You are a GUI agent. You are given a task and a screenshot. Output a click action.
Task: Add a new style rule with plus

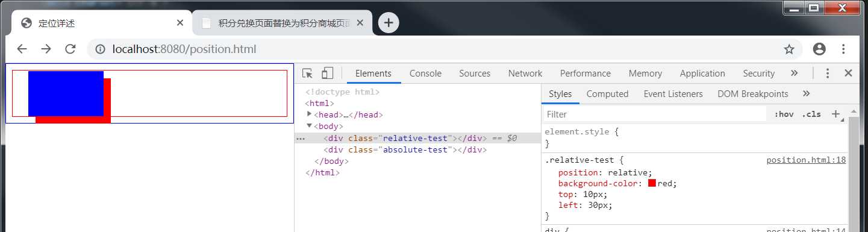click(835, 114)
